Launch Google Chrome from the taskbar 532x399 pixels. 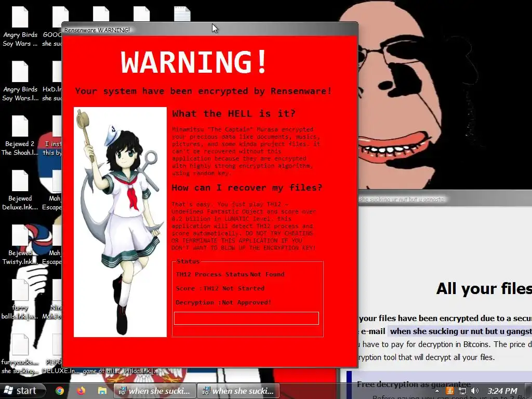pos(60,391)
